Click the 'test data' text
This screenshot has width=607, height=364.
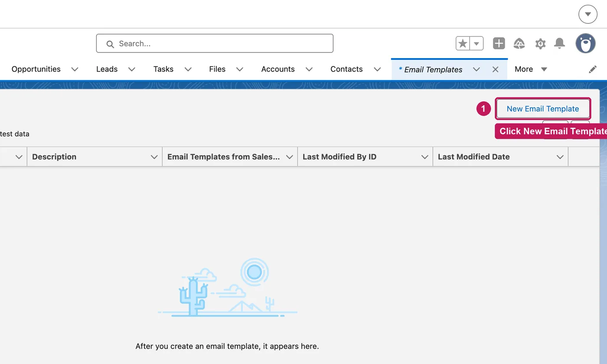tap(14, 134)
